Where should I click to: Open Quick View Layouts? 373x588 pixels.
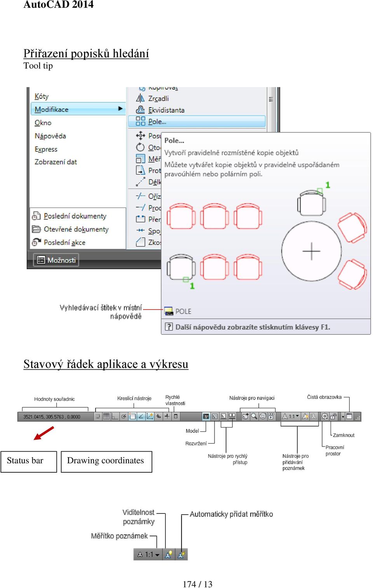pyautogui.click(x=223, y=416)
